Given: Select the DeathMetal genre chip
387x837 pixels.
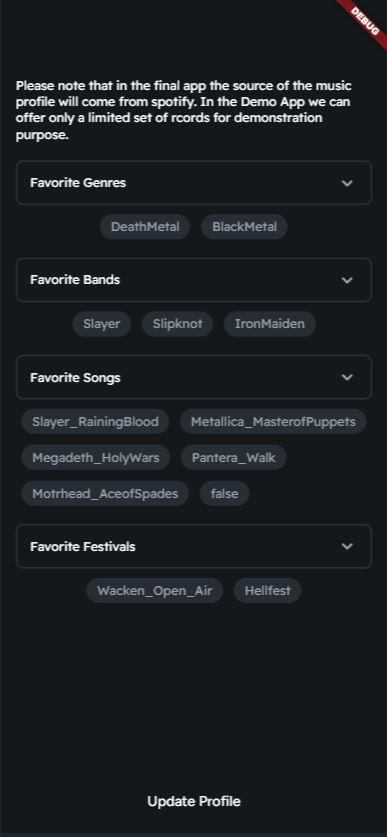Looking at the screenshot, I should 145,227.
